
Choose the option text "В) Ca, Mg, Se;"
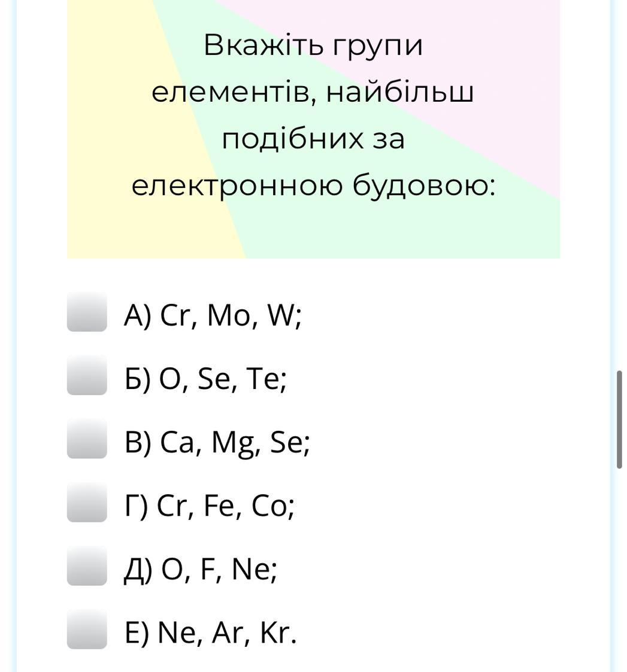coord(217,442)
